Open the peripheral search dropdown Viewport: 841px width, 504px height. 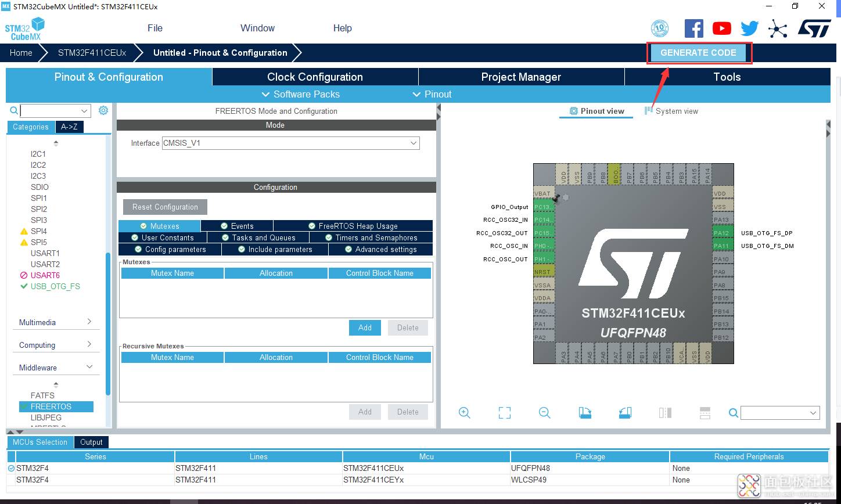(x=85, y=110)
